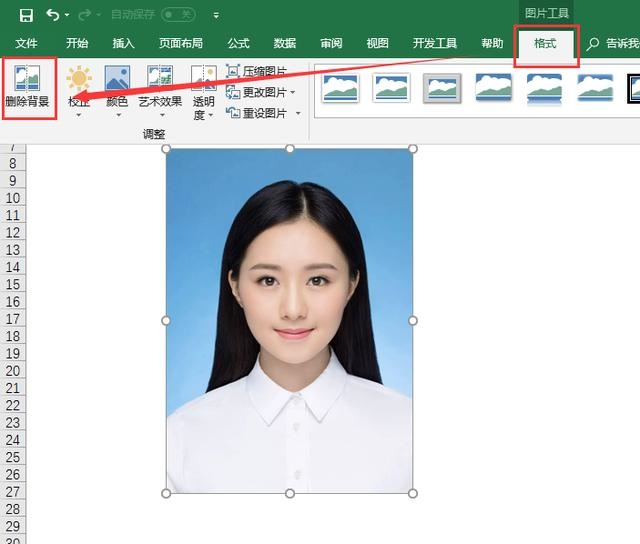The width and height of the screenshot is (640, 544).
Task: Click the save icon in quick access toolbar
Action: coord(26,15)
